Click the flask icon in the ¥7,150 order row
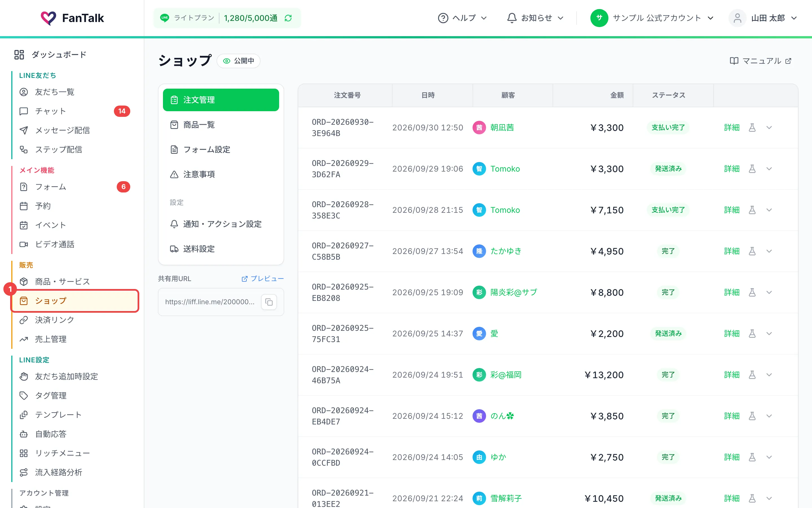 (x=752, y=210)
